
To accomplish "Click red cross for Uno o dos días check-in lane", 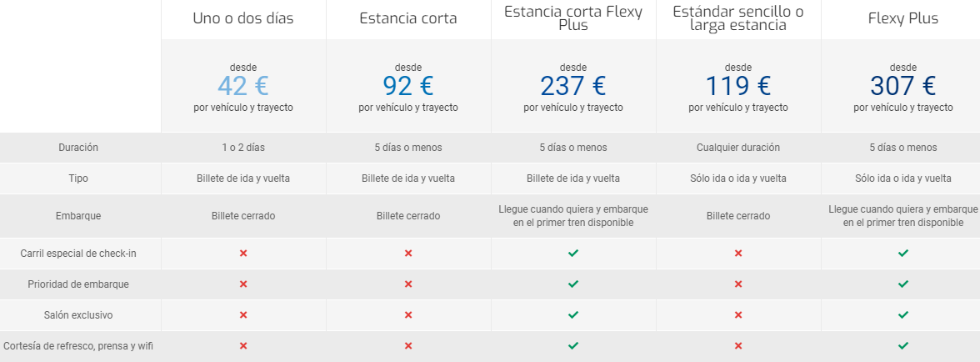I will [243, 253].
